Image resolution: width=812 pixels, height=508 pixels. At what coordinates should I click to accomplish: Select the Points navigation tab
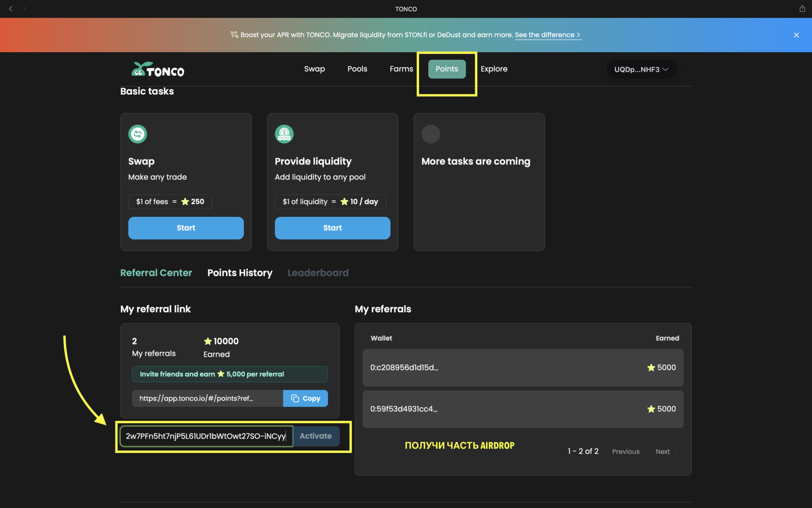click(x=447, y=69)
